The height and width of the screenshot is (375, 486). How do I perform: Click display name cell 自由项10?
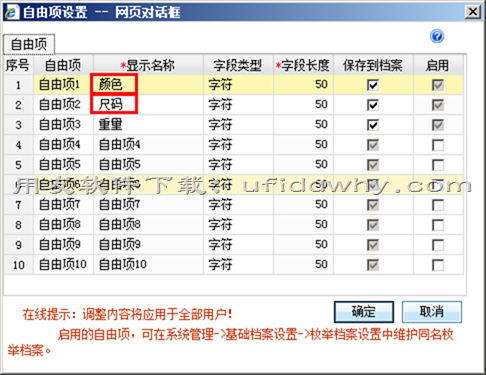(148, 265)
